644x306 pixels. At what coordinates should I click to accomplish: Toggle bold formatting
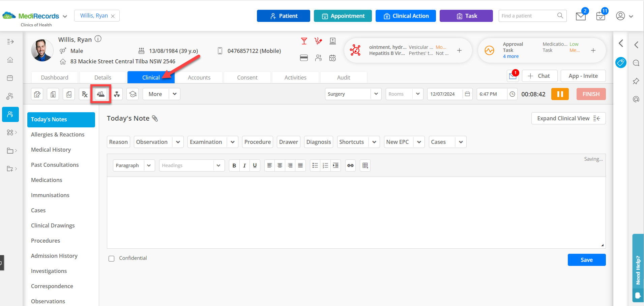tap(234, 165)
